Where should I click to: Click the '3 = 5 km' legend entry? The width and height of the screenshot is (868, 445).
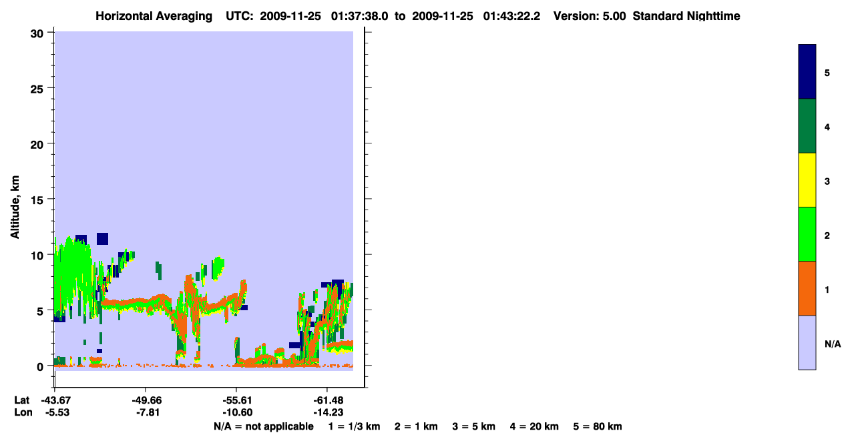click(x=475, y=426)
